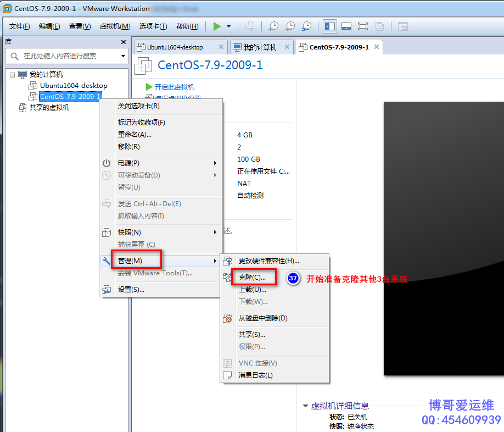Click the arrow on 管理(M) menu row
This screenshot has height=432, width=504.
pyautogui.click(x=215, y=261)
